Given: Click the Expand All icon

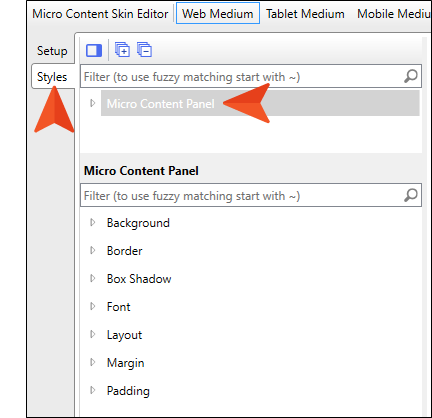Looking at the screenshot, I should tap(122, 50).
